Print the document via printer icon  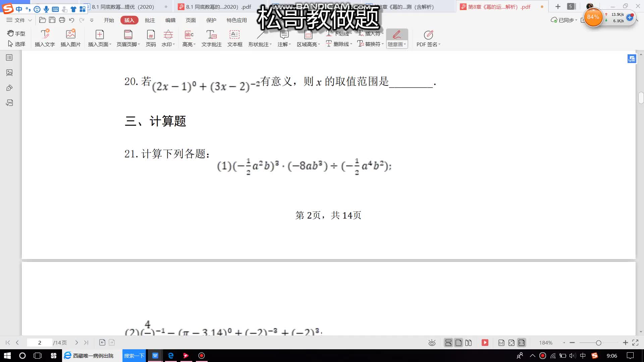[62, 20]
